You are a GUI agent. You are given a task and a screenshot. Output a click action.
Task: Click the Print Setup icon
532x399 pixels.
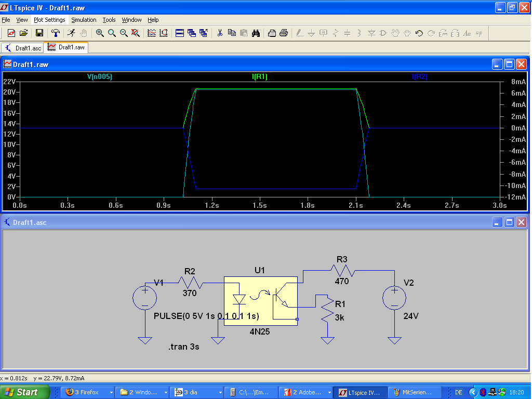coord(272,33)
